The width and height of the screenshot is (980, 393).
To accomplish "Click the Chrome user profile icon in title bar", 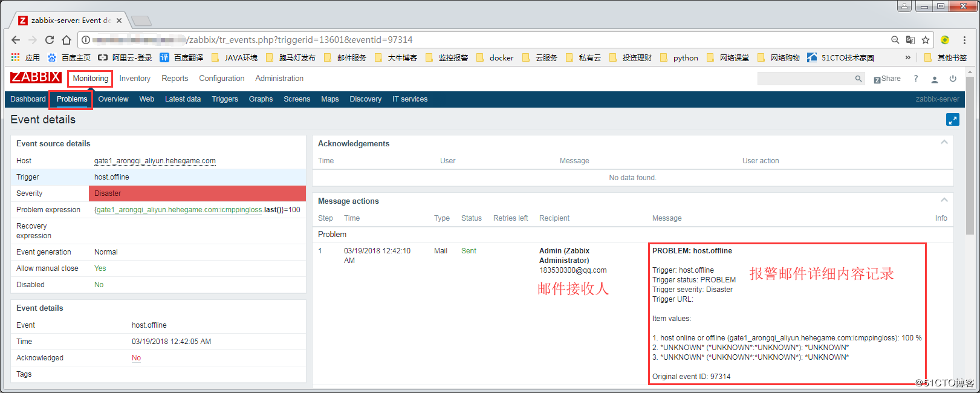I will point(904,6).
